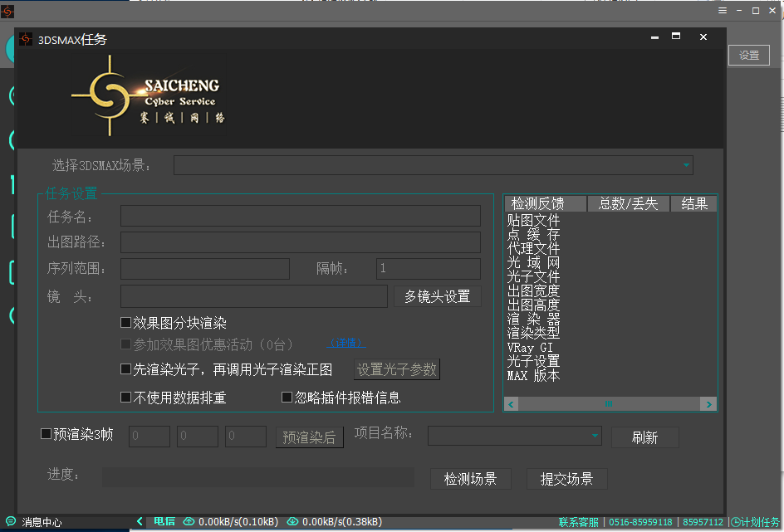784x532 pixels.
Task: Open 多镜头设置 button
Action: (x=437, y=296)
